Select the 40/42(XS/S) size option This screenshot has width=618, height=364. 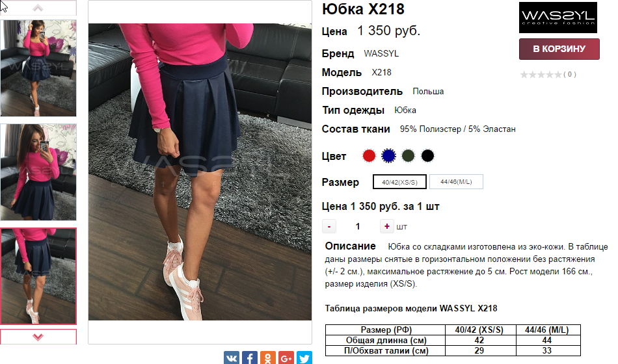tap(399, 182)
